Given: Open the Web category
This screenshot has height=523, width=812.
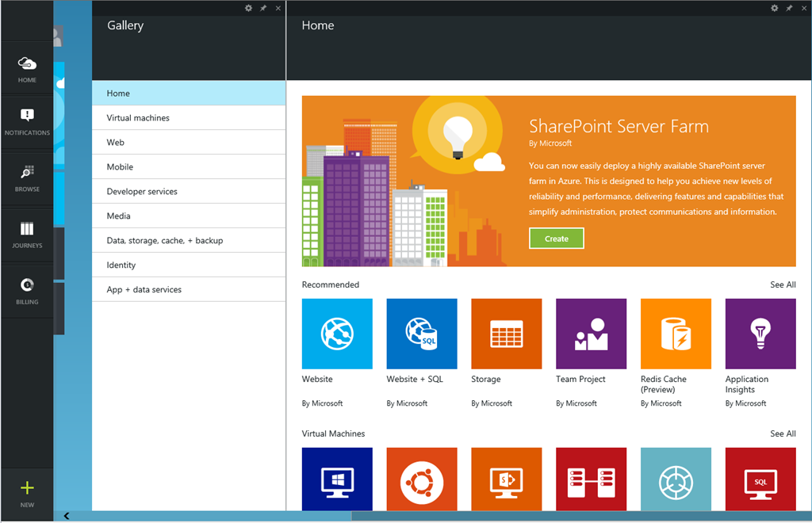Looking at the screenshot, I should click(x=189, y=143).
